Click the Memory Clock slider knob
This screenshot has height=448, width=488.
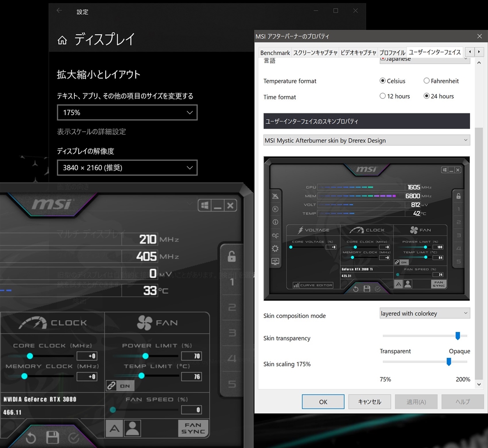click(24, 376)
